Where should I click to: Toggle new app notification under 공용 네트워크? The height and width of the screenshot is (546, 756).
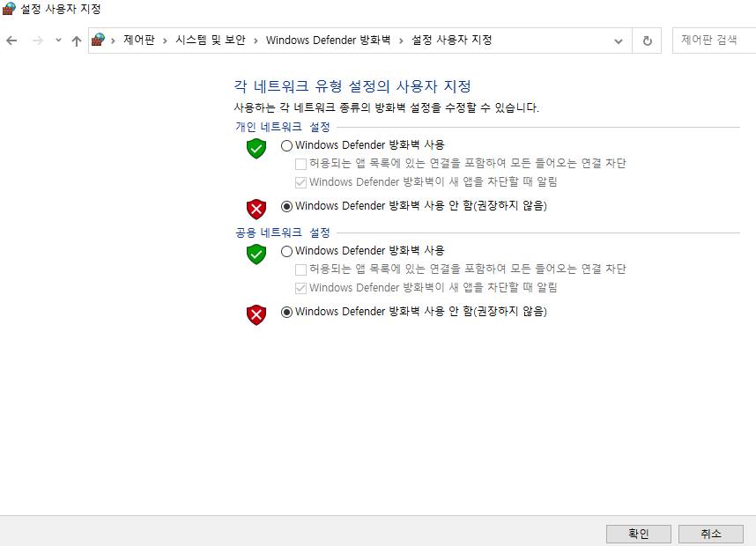300,288
